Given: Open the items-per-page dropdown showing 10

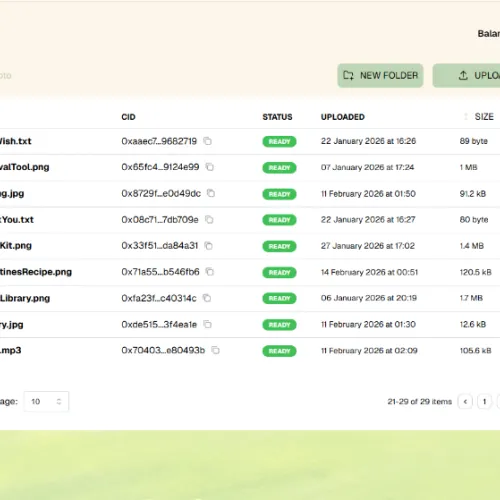Looking at the screenshot, I should (46, 402).
